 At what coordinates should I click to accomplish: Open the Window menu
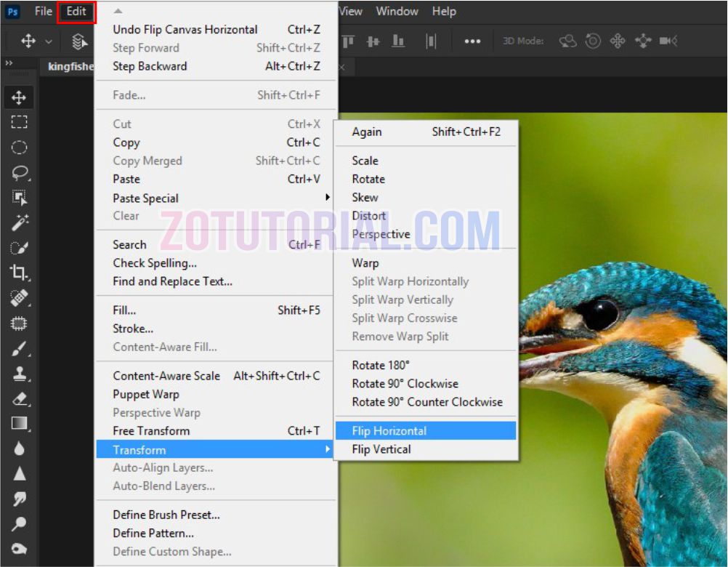click(397, 11)
